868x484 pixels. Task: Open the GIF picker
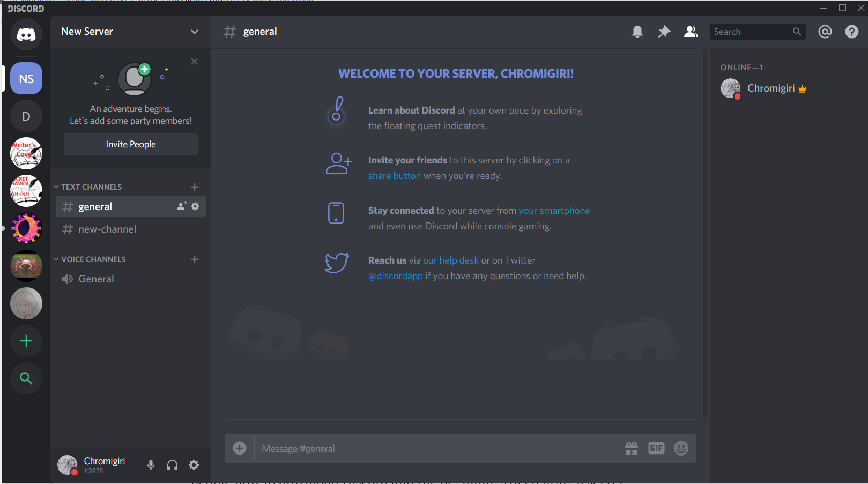pos(656,448)
